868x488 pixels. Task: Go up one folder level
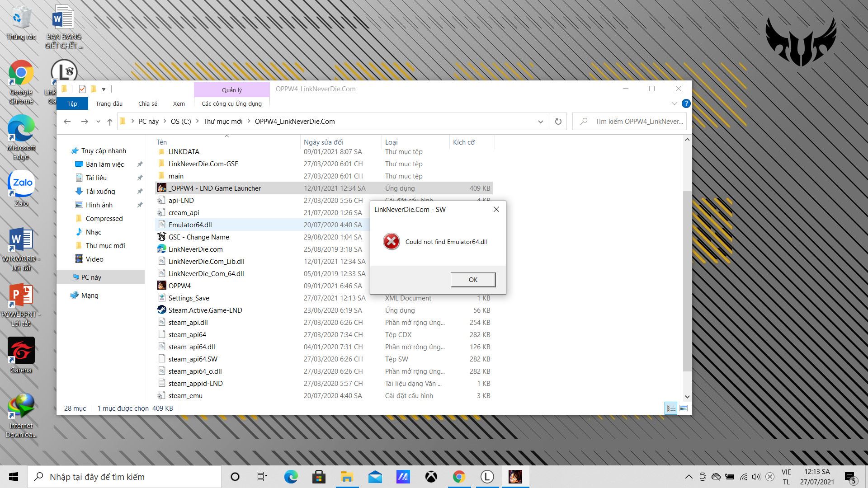[x=109, y=122]
